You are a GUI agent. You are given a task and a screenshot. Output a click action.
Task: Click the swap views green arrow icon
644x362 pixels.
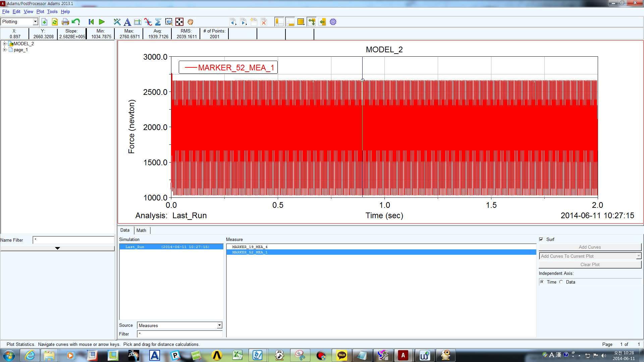tap(312, 22)
